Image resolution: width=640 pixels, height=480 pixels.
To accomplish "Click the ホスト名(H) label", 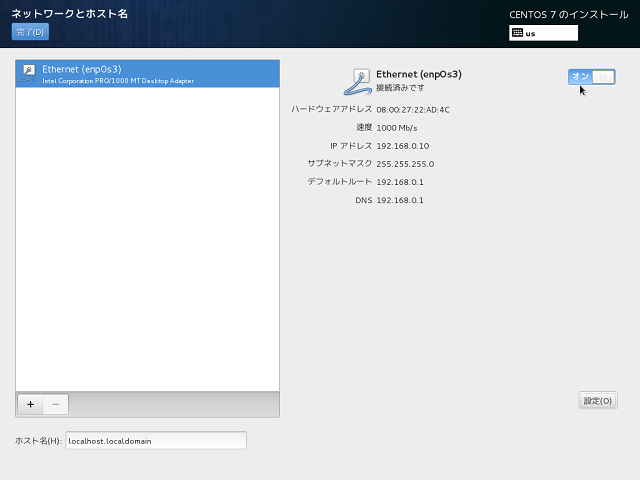I will (x=38, y=441).
